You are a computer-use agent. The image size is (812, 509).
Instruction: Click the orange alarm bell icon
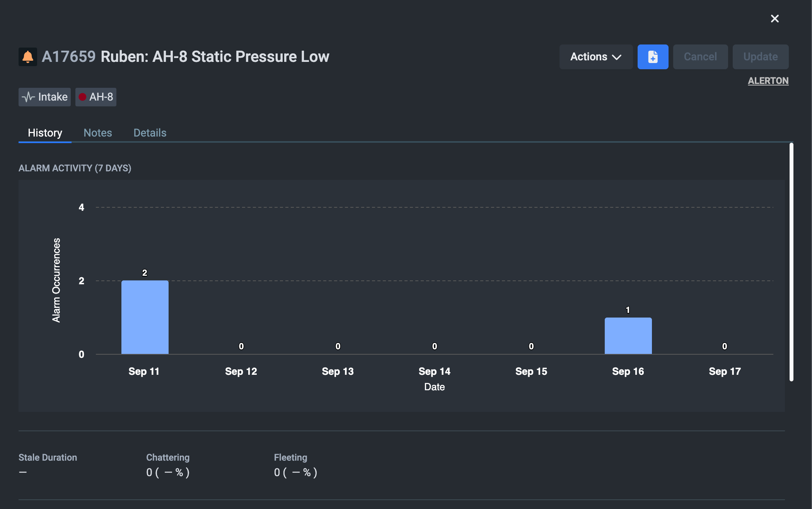click(x=27, y=57)
